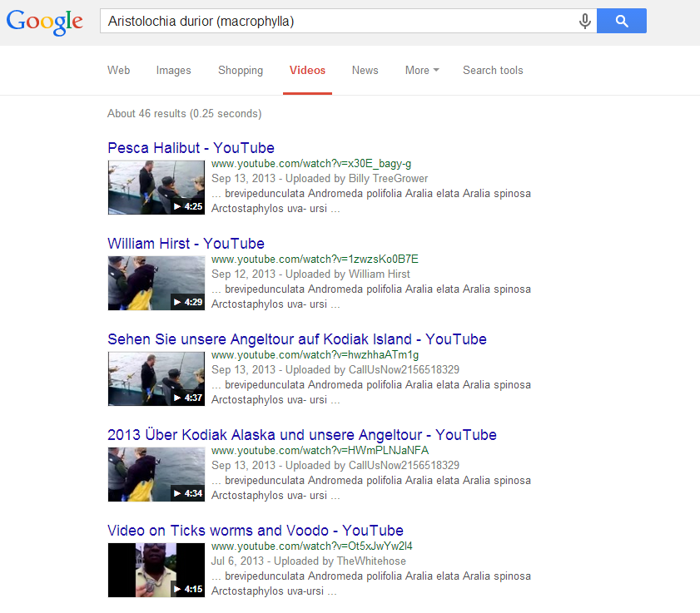The width and height of the screenshot is (700, 613).
Task: Play the 4:37 Kodiak Island video thumbnail
Action: coord(156,378)
